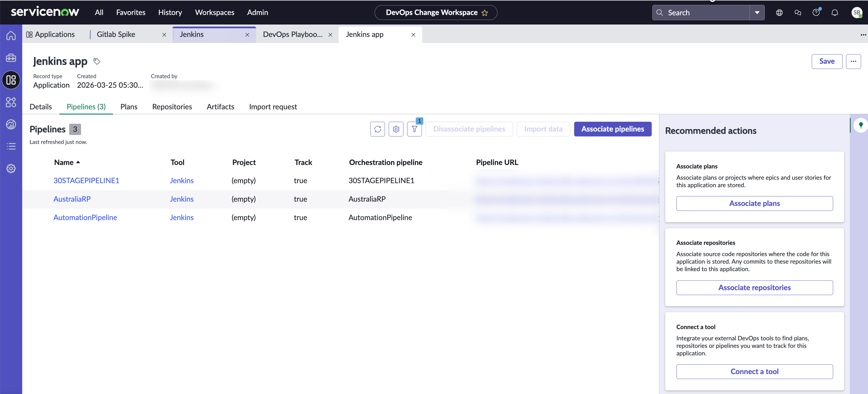Close the Gitlab Spike tab
Viewport: 868px width, 394px height.
[x=164, y=35]
